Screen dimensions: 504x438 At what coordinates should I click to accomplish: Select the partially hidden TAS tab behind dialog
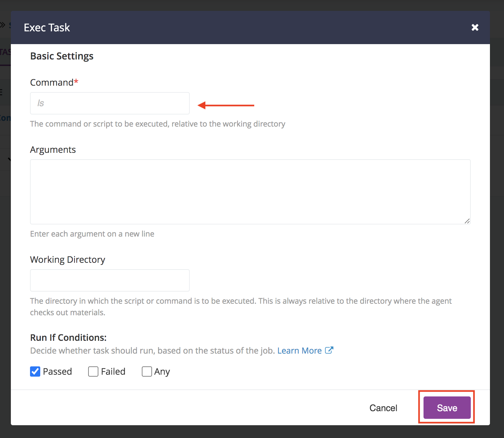click(5, 52)
